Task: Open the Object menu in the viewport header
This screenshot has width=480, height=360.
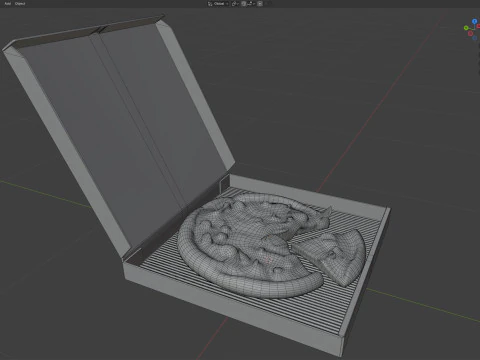Action: 20,4
